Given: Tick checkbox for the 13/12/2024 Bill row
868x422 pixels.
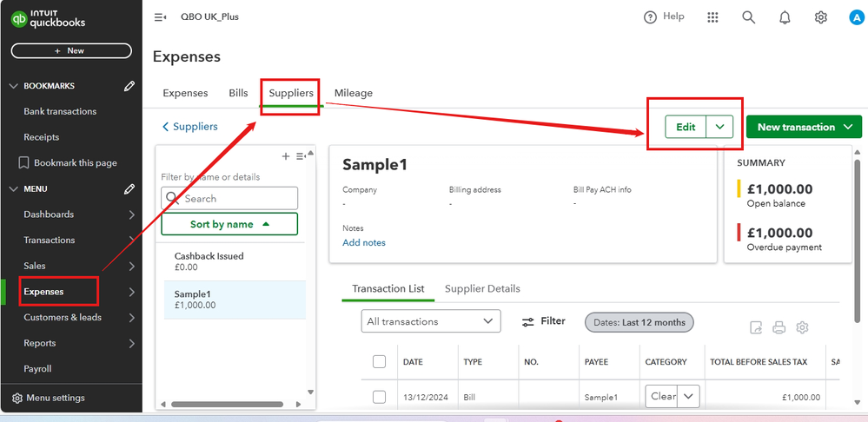Looking at the screenshot, I should 379,397.
